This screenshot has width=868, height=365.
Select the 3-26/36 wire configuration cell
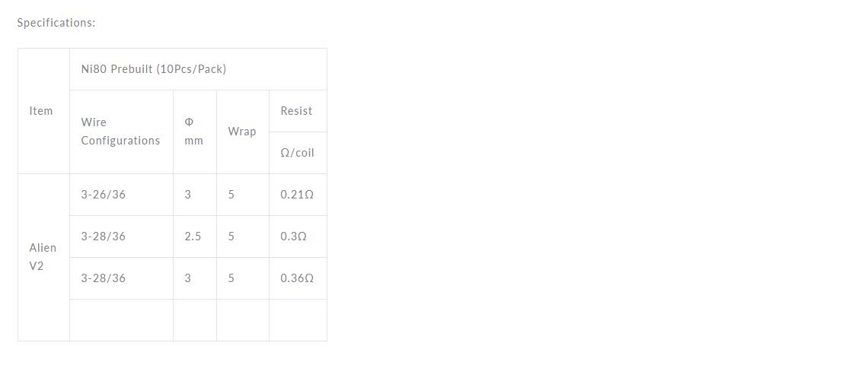104,195
